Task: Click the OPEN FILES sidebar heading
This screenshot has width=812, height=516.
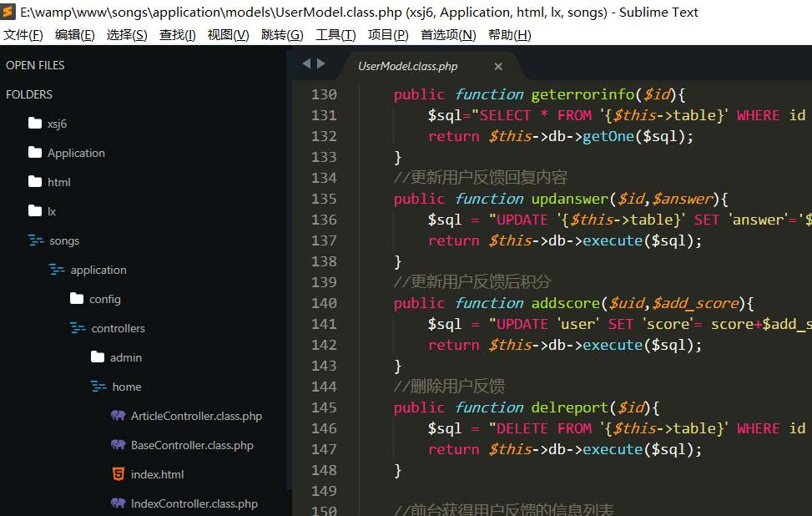Action: pyautogui.click(x=35, y=65)
